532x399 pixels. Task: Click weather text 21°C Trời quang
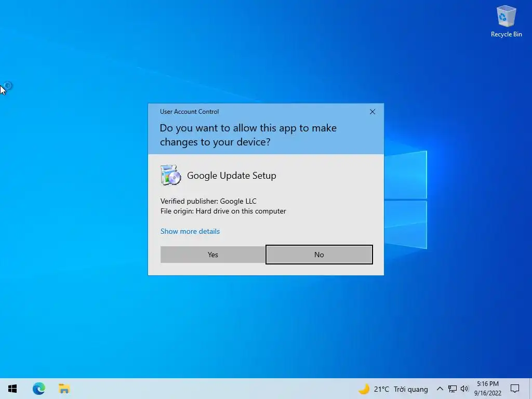[x=401, y=389]
